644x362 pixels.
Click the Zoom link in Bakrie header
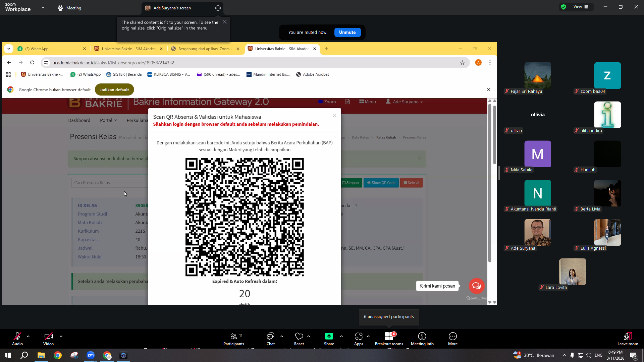tap(327, 102)
